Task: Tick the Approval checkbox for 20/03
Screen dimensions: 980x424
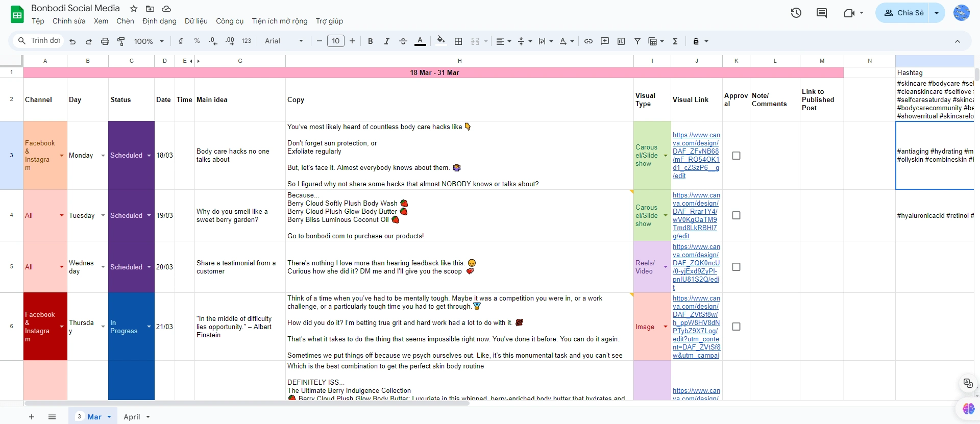Action: (736, 267)
